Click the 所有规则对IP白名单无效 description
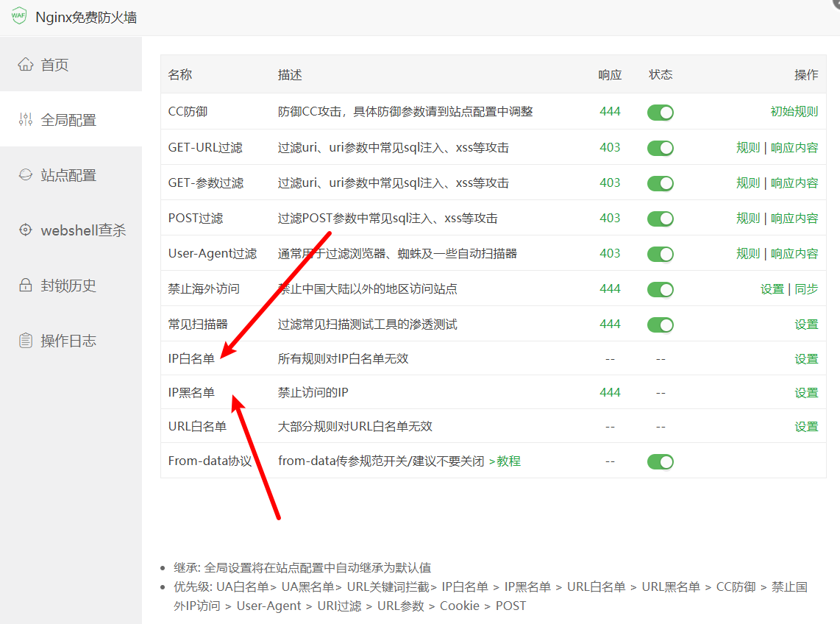 (x=343, y=358)
